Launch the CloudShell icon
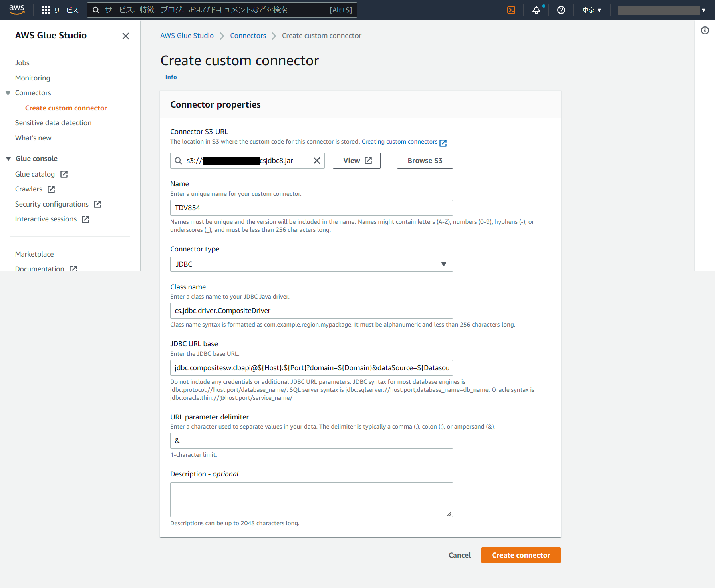Viewport: 715px width, 588px height. [511, 10]
